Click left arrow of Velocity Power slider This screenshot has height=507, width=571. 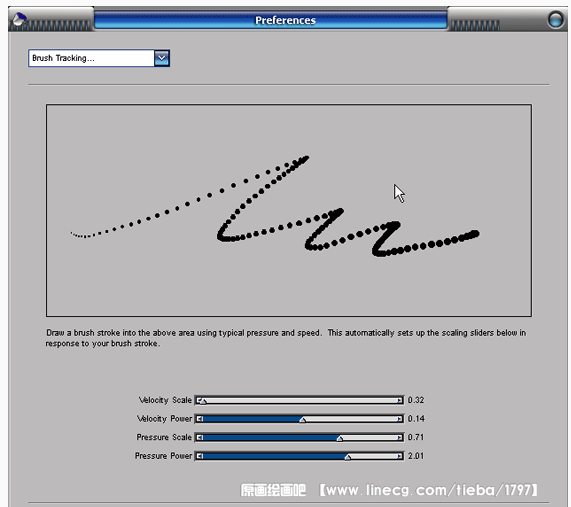(199, 419)
